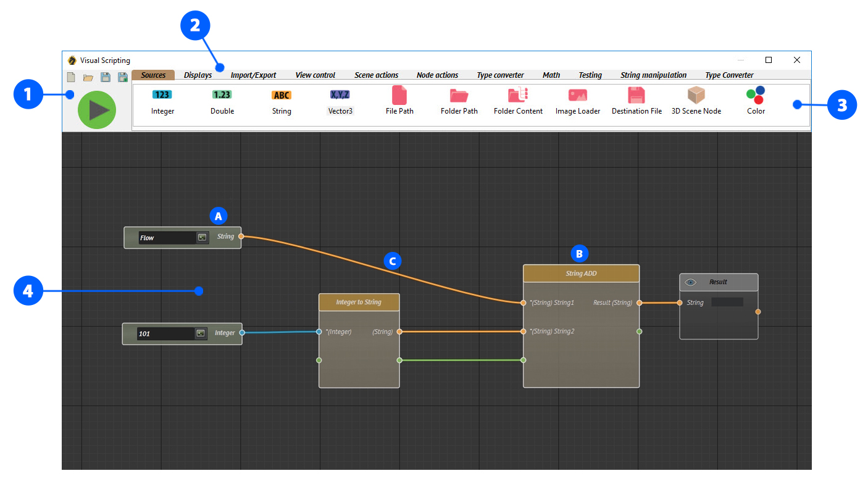Click the New file icon
This screenshot has height=497, width=868.
(x=71, y=78)
